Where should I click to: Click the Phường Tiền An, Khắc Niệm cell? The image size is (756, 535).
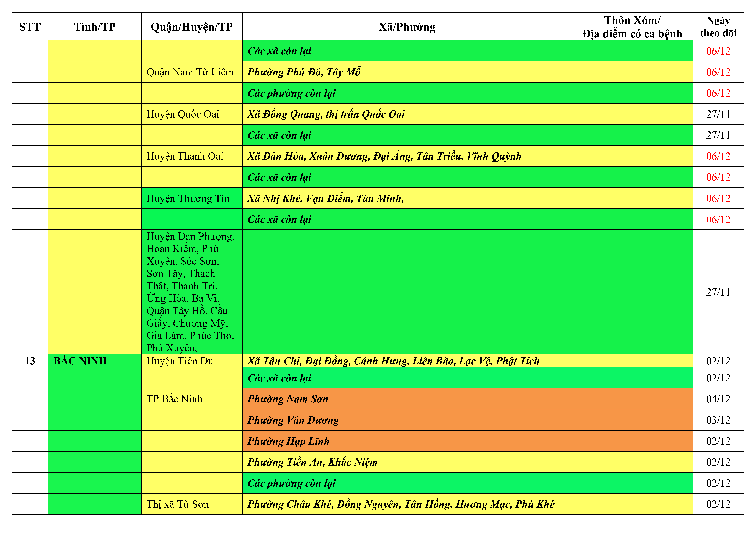point(312,462)
